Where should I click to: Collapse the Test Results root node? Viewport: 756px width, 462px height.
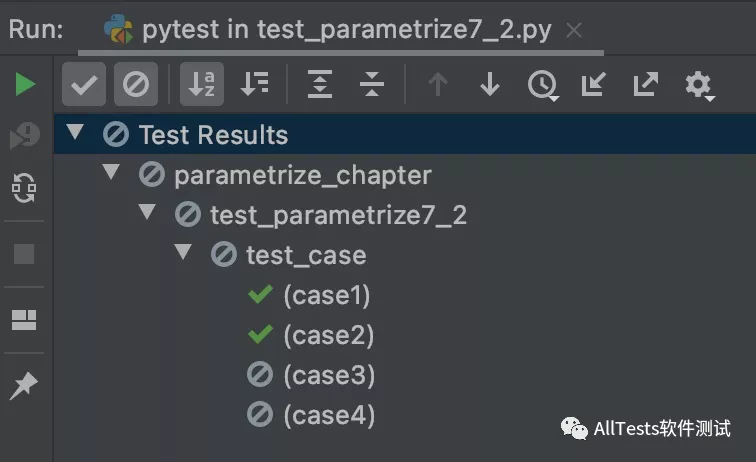[x=74, y=133]
